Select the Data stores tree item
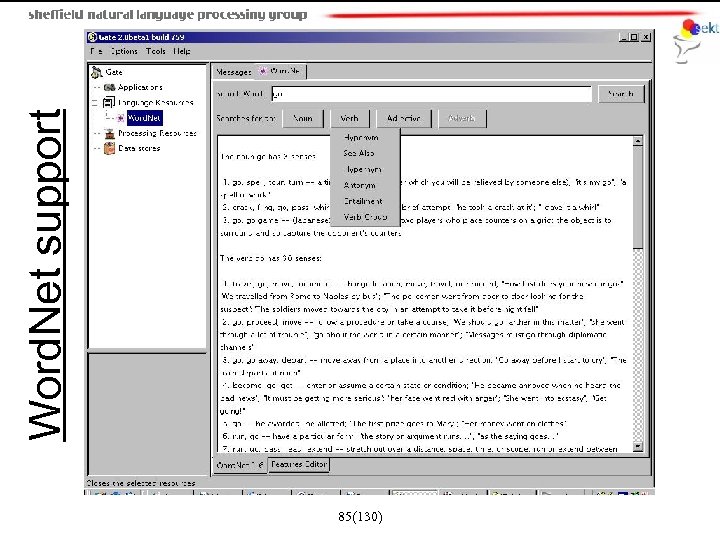Screen dimensions: 720x540 click(139, 148)
